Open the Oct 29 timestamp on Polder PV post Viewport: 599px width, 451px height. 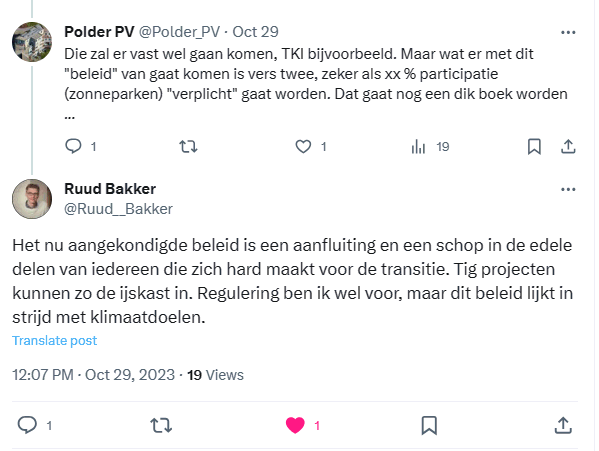[x=256, y=32]
